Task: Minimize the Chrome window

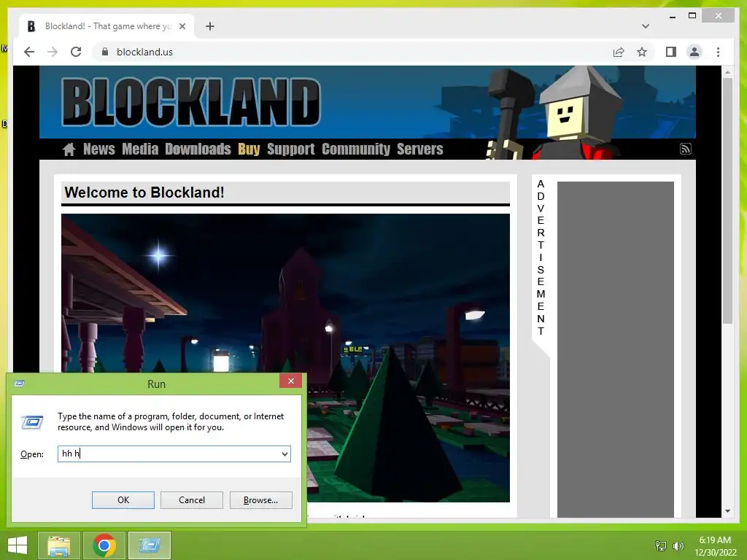Action: point(672,16)
